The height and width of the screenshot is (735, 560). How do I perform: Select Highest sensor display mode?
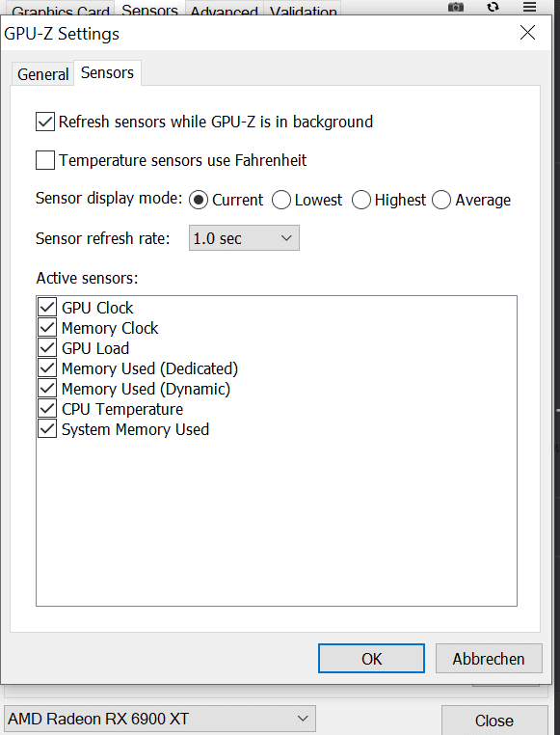[361, 201]
